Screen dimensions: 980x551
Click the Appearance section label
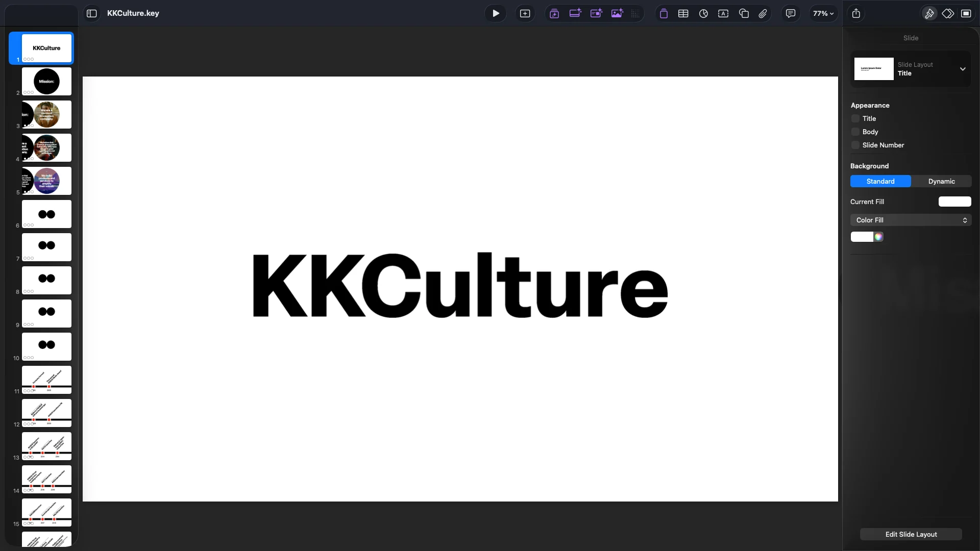[870, 106]
